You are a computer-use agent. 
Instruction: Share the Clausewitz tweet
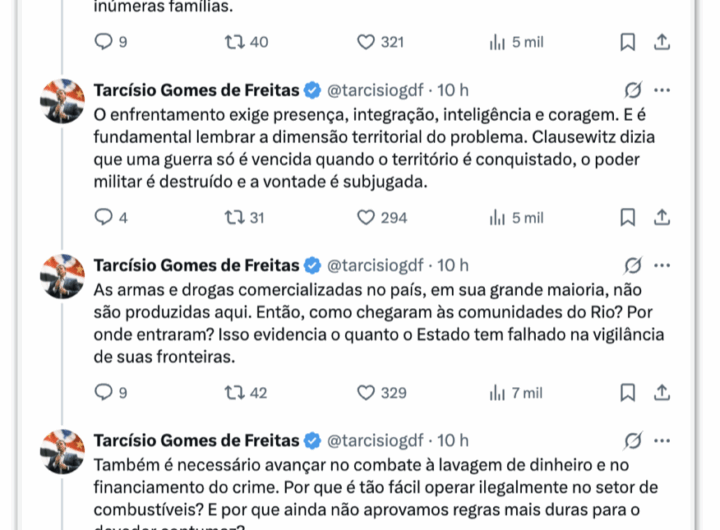[661, 217]
